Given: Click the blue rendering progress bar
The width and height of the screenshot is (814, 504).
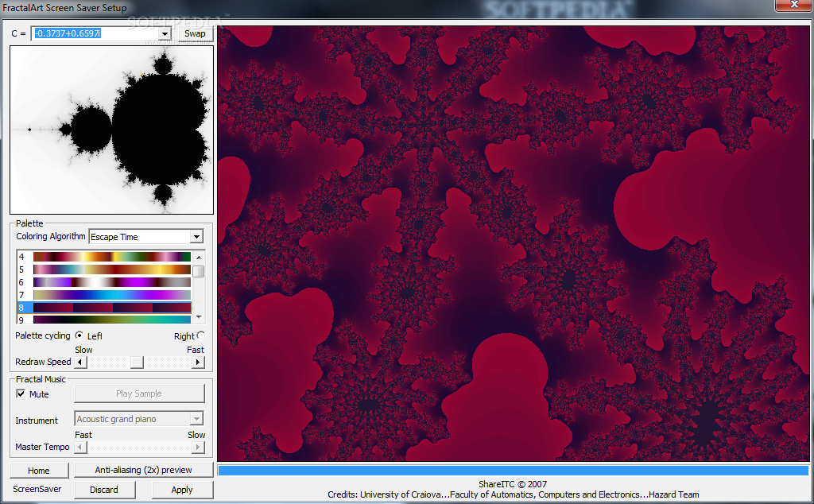Looking at the screenshot, I should pos(514,471).
